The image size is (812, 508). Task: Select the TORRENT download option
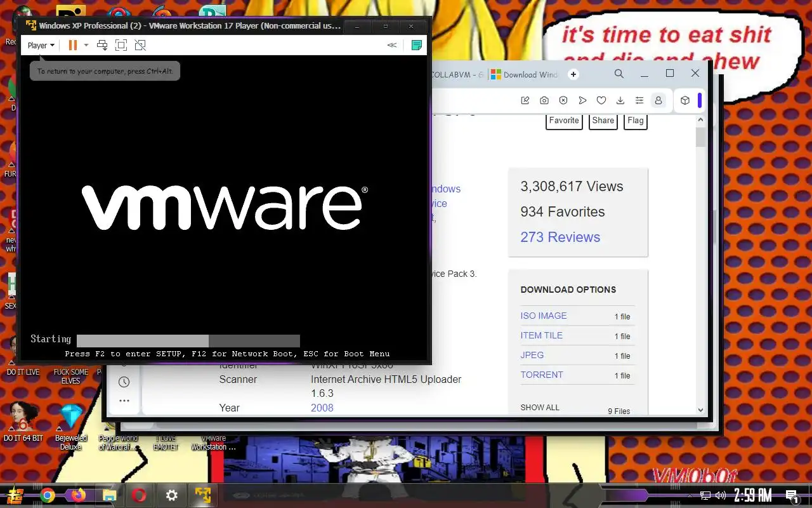pyautogui.click(x=542, y=375)
